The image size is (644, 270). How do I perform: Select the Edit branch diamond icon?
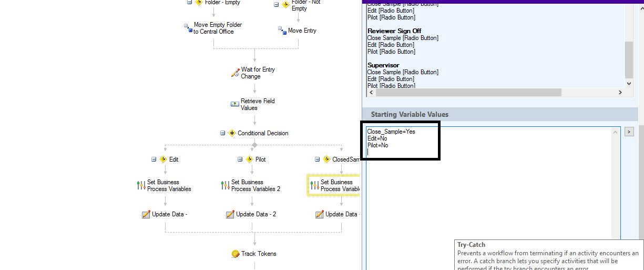163,159
